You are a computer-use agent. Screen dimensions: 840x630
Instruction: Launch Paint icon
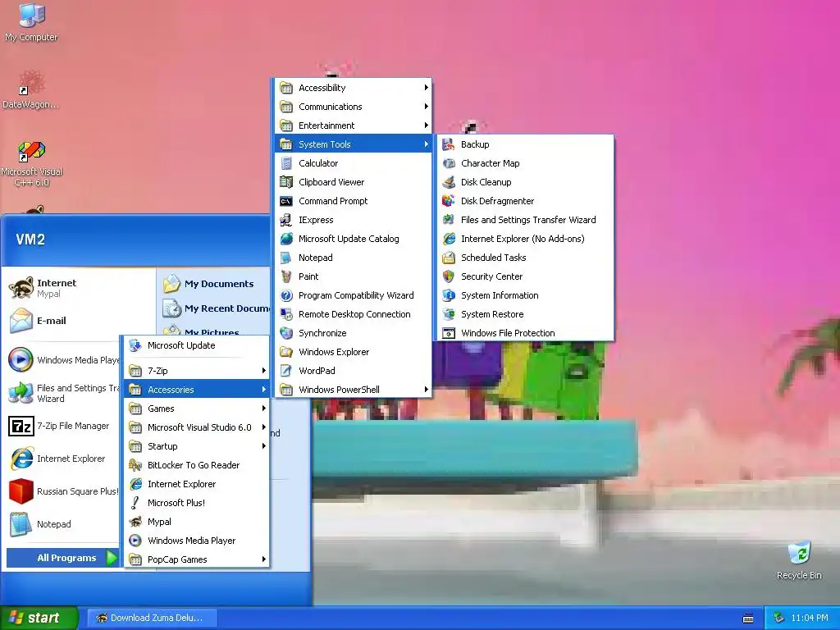coord(286,276)
